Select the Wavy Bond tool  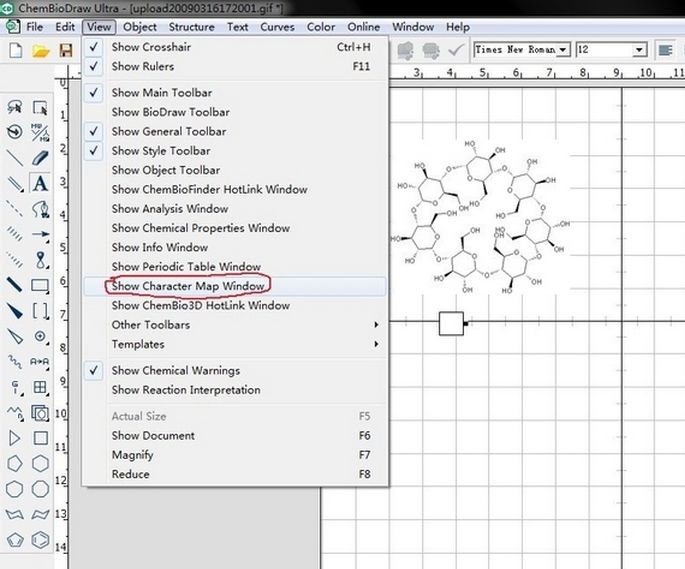tap(14, 361)
